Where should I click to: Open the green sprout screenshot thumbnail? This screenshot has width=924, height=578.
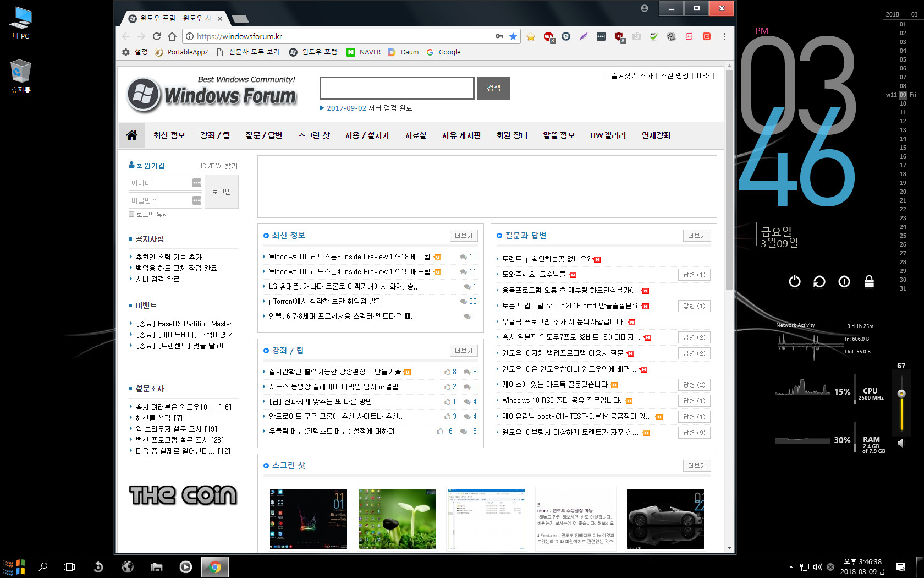click(x=398, y=519)
